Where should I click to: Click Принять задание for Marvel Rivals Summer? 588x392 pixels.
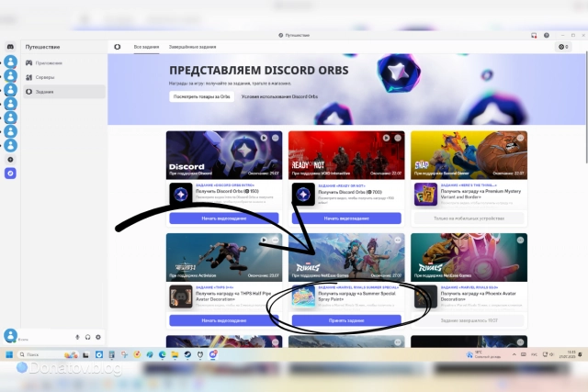(346, 320)
